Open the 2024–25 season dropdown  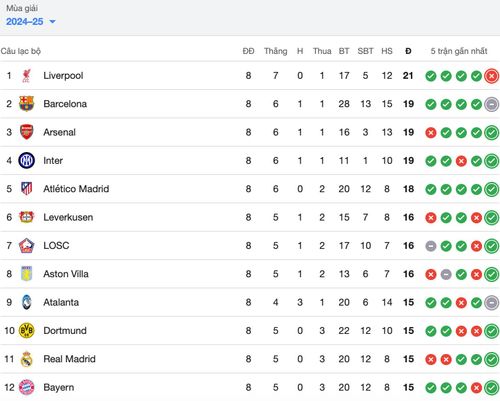coord(30,22)
